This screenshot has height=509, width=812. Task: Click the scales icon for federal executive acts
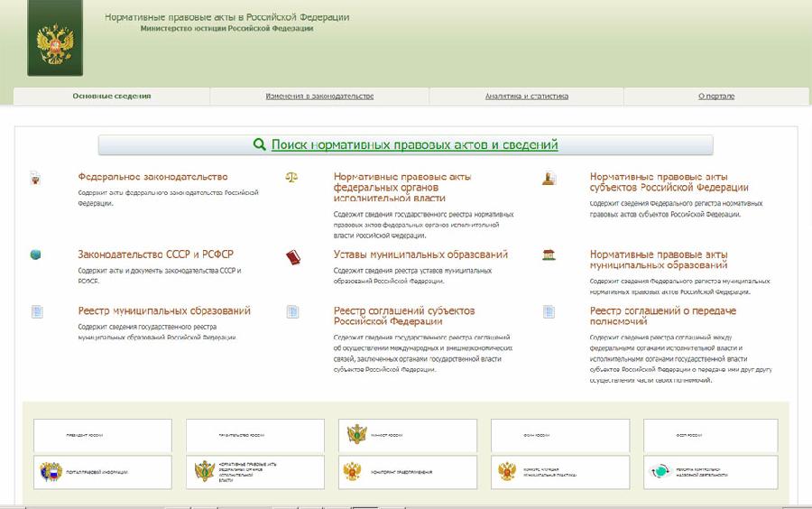coord(291,178)
